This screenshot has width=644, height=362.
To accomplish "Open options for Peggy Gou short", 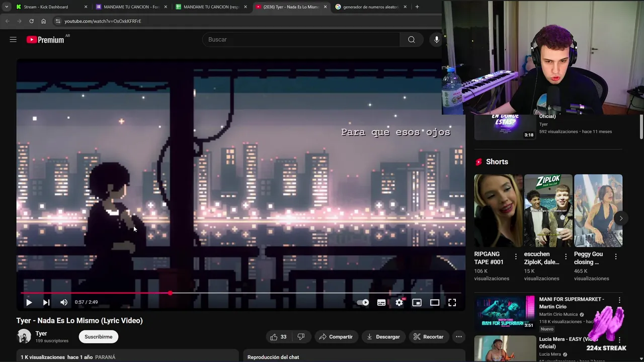I will point(616,256).
